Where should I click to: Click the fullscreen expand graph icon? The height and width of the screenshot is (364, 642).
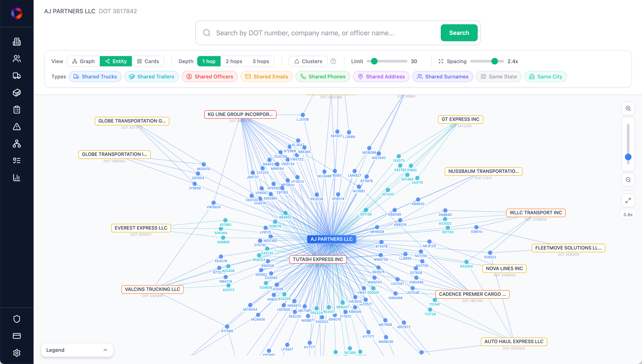tap(628, 201)
